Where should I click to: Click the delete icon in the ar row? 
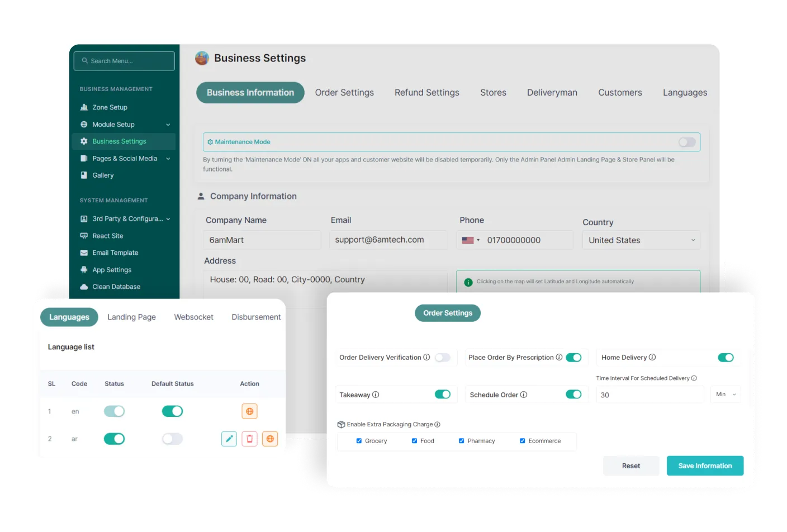[249, 439]
